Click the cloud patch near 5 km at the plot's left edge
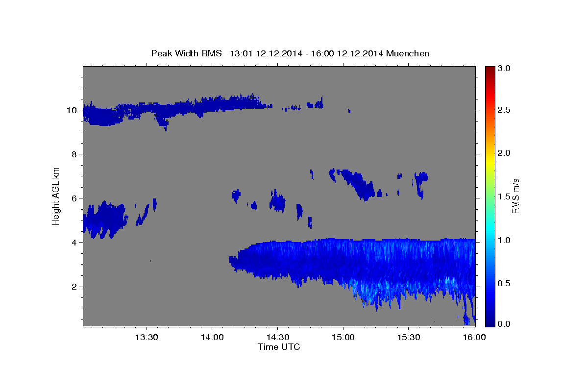 [x=104, y=220]
